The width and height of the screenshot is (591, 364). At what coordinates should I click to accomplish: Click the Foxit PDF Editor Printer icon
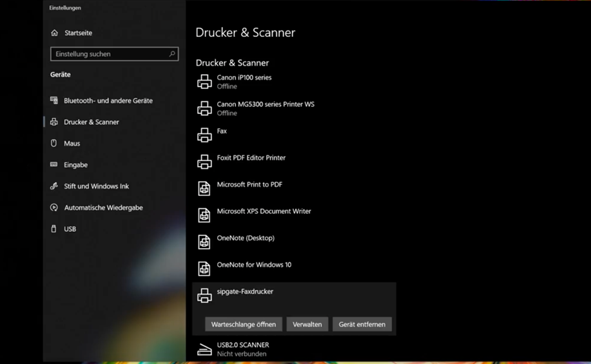point(204,162)
